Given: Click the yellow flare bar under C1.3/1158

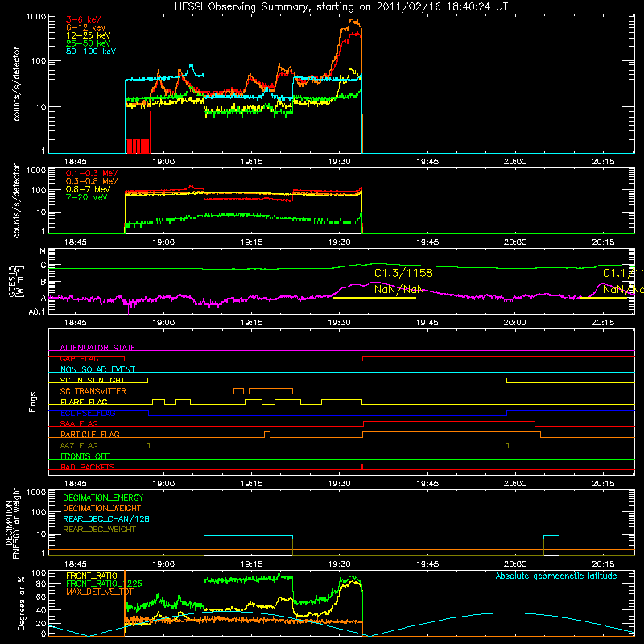Looking at the screenshot, I should [374, 298].
